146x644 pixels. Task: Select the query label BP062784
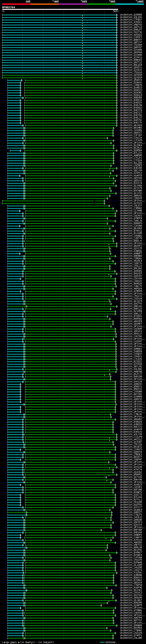coord(8,7)
